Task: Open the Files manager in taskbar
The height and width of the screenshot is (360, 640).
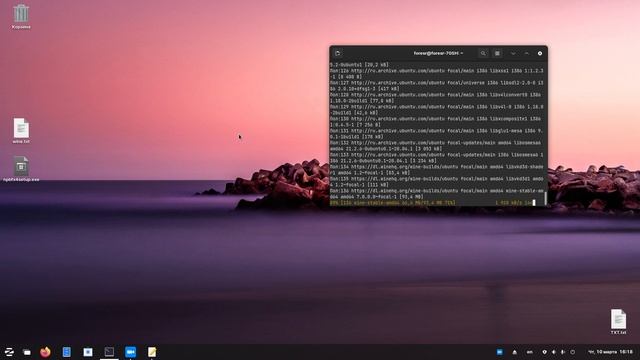Action: pos(27,352)
